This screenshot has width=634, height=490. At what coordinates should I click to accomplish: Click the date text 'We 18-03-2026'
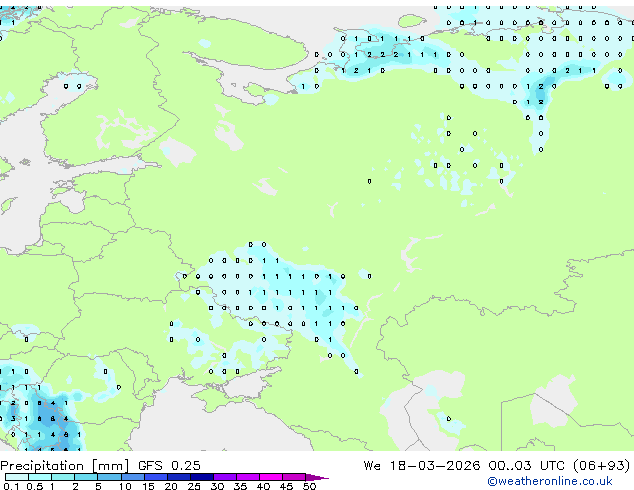pyautogui.click(x=422, y=466)
